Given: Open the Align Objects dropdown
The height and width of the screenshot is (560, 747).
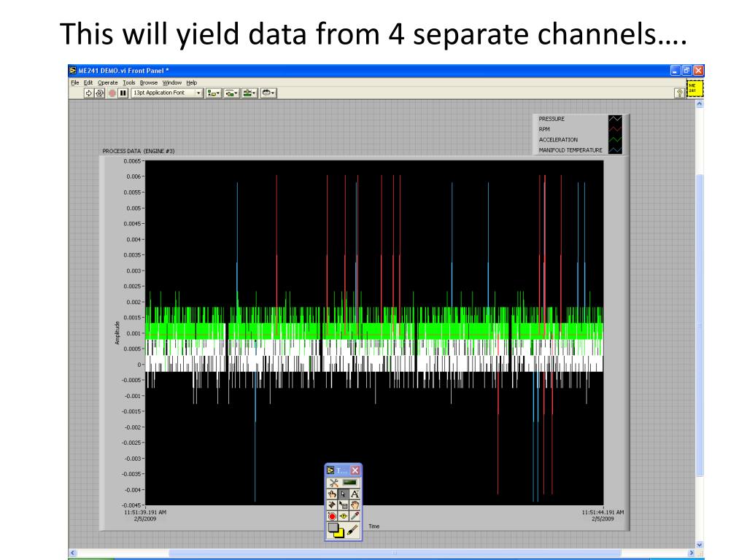Looking at the screenshot, I should (x=214, y=93).
